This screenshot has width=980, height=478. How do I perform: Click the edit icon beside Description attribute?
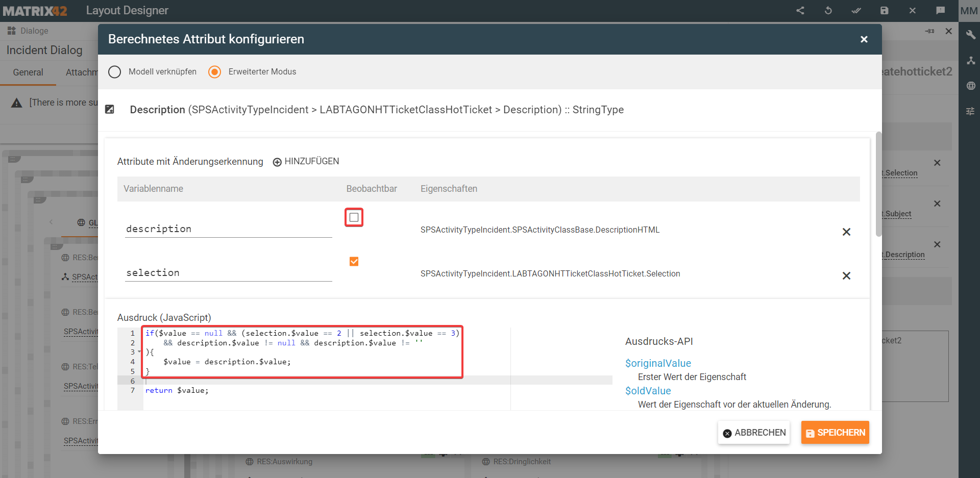click(110, 109)
